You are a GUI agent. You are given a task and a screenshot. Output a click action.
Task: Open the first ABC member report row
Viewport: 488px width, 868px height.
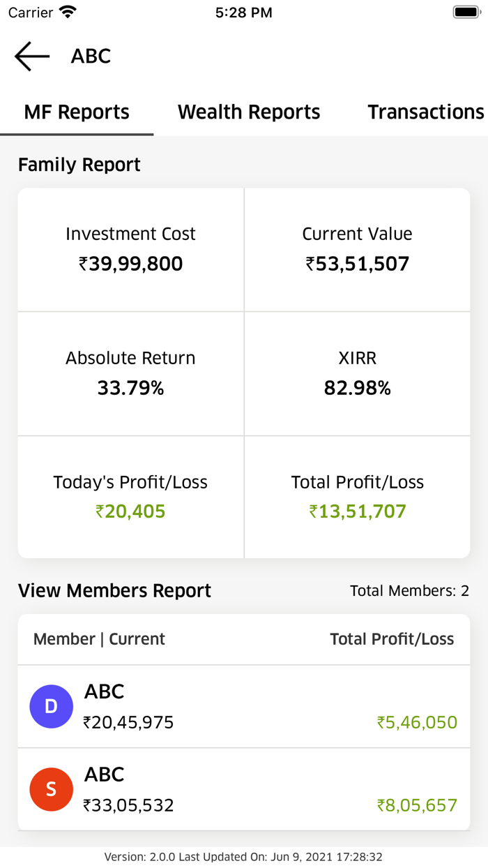click(244, 706)
